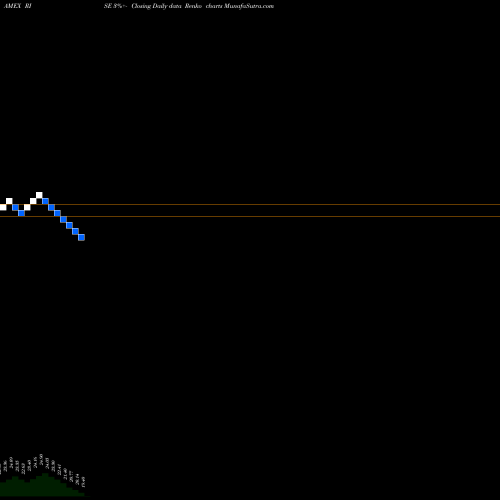The image size is (500, 500).
Task: Click the 'Closing Daily data' title text
Action: (156, 6)
